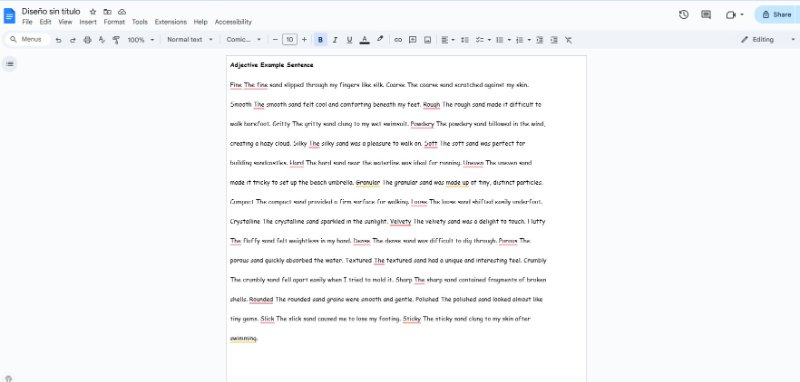Open the Normal text style dropdown
This screenshot has height=382, width=800.
[x=190, y=39]
